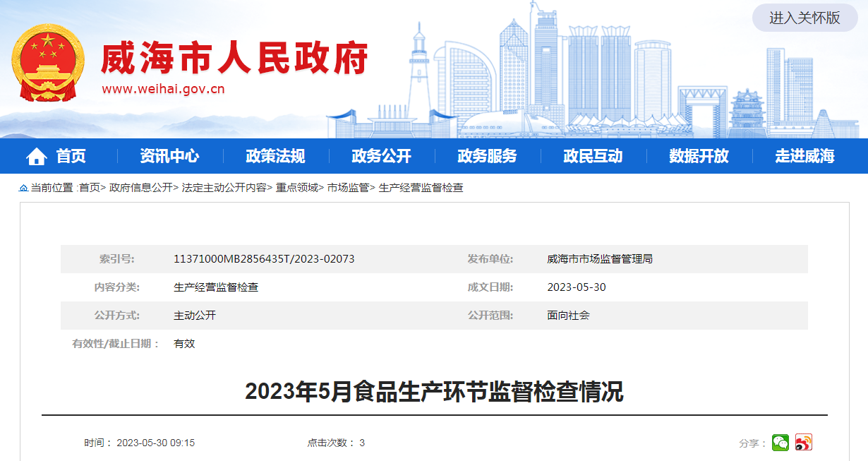Screen dimensions: 868x461
Task: Open 进入关怀版 accessibility mode
Action: 804,18
